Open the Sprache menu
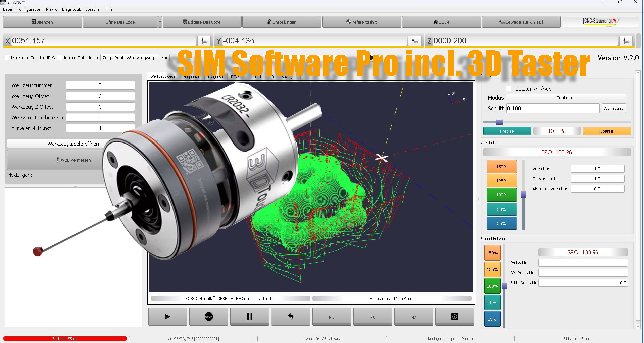The height and width of the screenshot is (343, 644). [x=93, y=9]
